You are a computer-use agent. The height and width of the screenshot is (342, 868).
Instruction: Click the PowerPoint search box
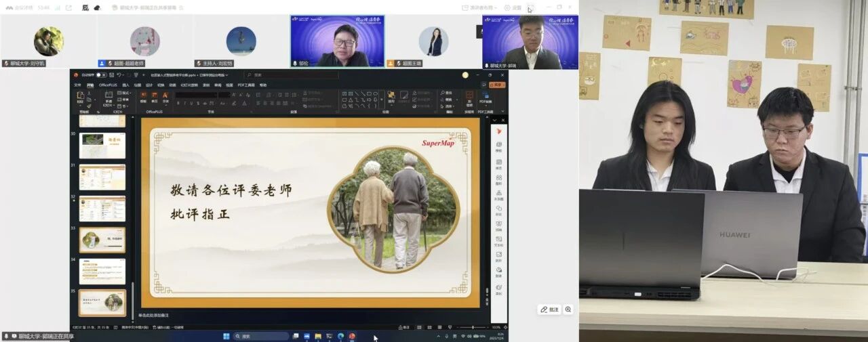click(292, 75)
